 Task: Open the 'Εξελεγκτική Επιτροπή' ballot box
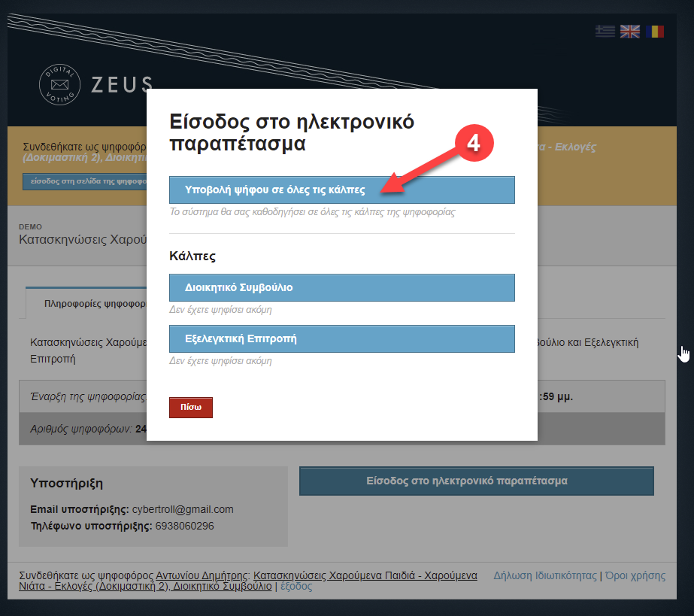(x=342, y=338)
